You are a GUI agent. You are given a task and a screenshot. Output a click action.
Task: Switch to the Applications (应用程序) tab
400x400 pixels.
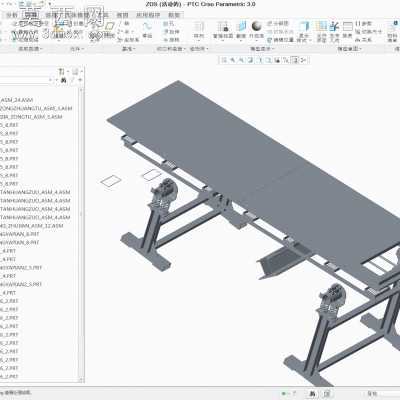click(x=148, y=15)
